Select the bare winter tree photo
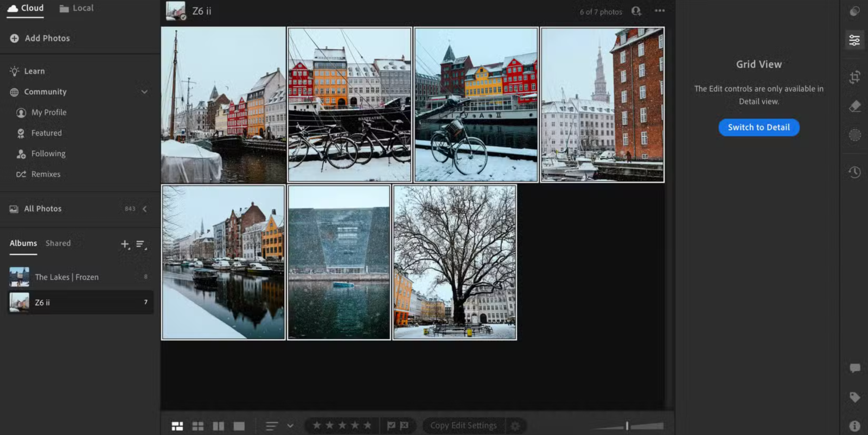 [455, 262]
